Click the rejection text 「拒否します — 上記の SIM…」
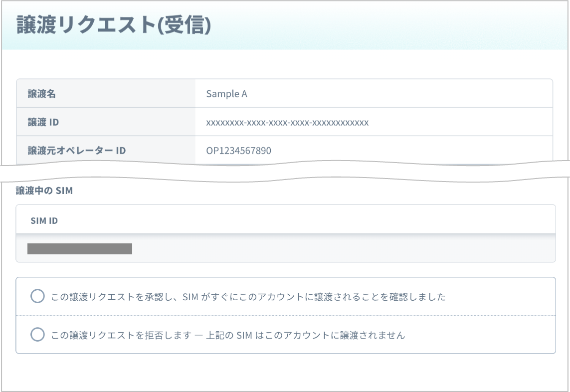The image size is (570, 392). 228,335
